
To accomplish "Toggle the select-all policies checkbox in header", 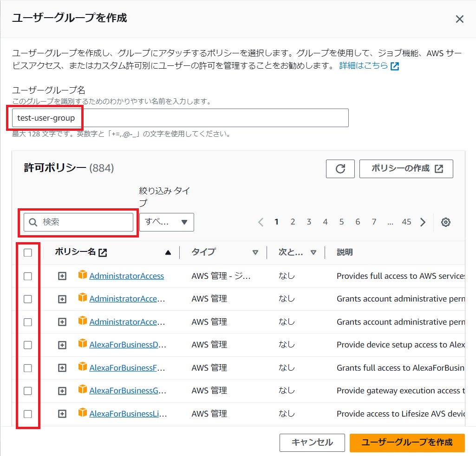I will click(x=28, y=252).
